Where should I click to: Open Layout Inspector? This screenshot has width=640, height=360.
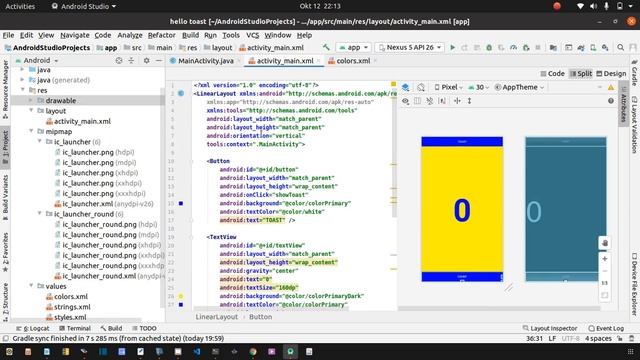coord(550,328)
